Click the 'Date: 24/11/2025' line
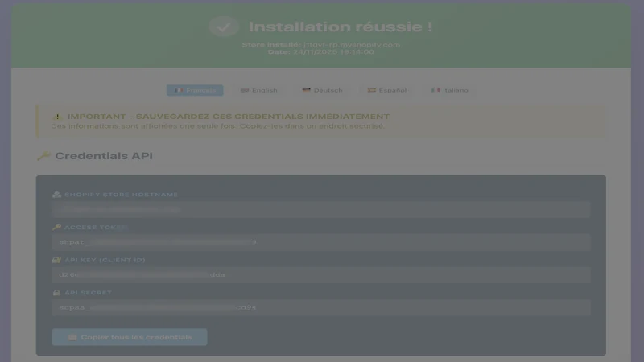 [x=320, y=51]
